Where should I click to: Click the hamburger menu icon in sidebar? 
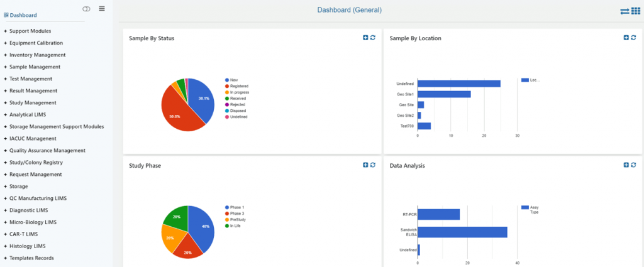(x=102, y=9)
